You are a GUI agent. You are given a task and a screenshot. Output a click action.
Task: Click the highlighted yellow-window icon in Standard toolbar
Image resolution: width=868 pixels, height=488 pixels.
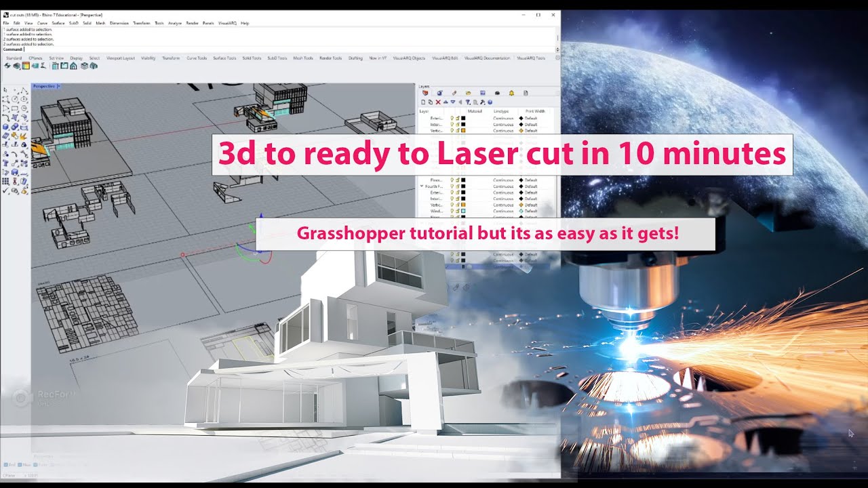[x=26, y=66]
